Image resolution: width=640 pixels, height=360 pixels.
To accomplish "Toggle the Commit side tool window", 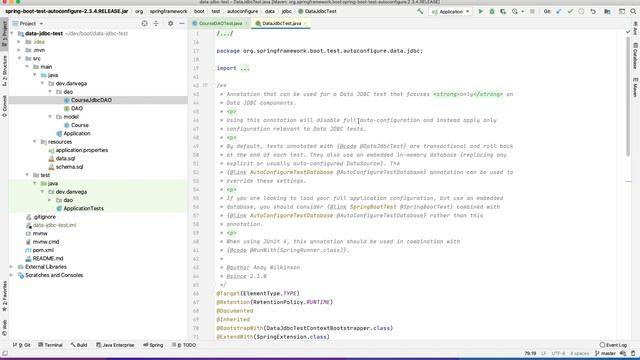I will [x=4, y=106].
